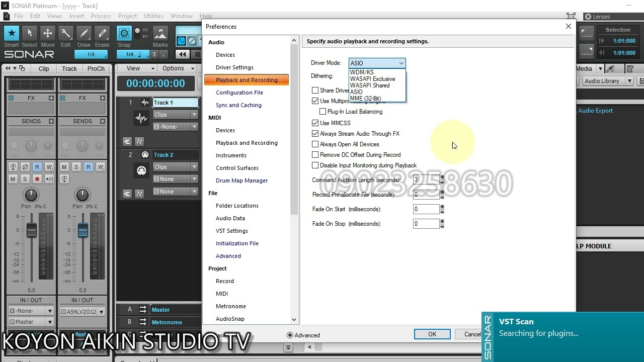Open the Marks tool
The width and height of the screenshot is (644, 362).
[x=160, y=33]
